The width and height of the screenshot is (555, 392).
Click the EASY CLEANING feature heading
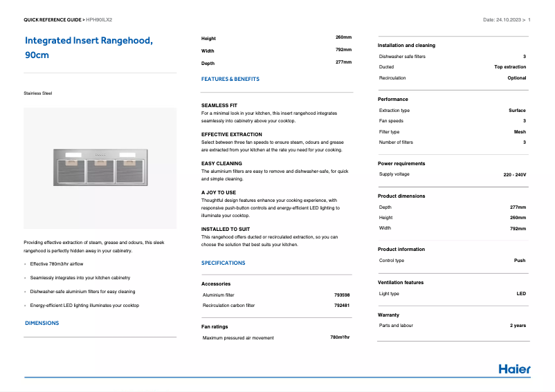tap(221, 163)
